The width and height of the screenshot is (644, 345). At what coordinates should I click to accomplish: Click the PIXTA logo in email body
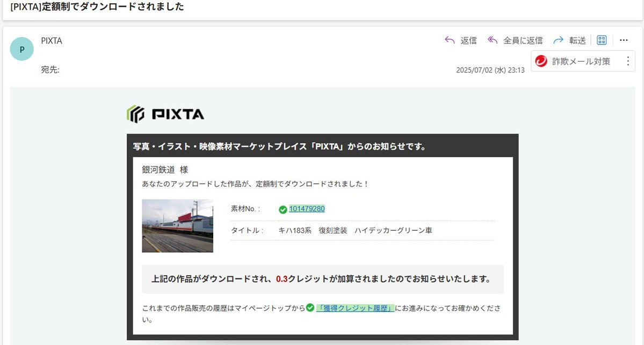tap(165, 114)
